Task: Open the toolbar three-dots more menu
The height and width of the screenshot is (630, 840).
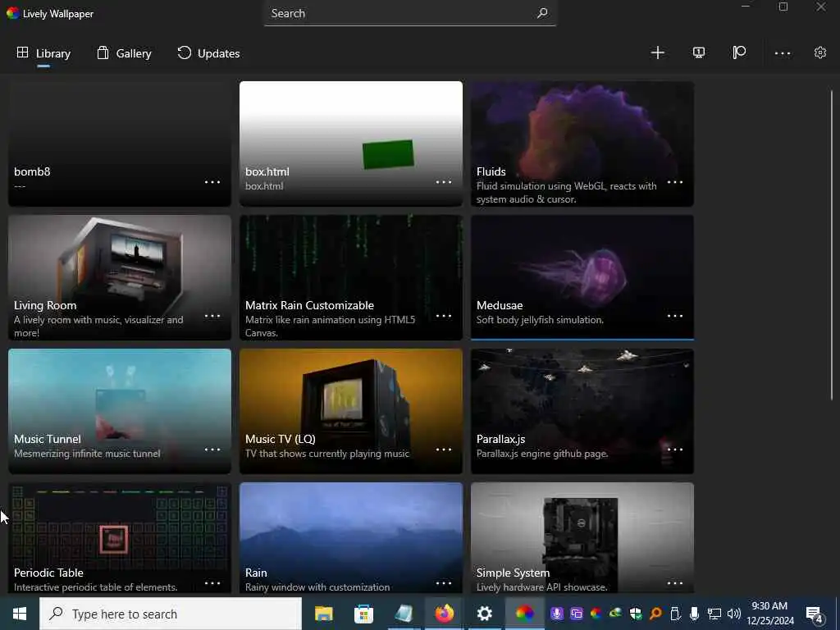Action: (782, 53)
